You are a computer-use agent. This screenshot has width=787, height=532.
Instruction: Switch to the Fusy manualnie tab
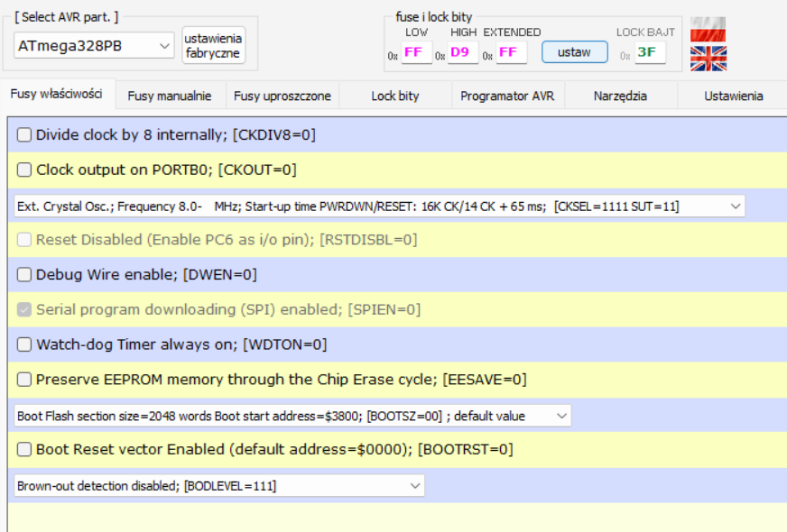tap(170, 96)
